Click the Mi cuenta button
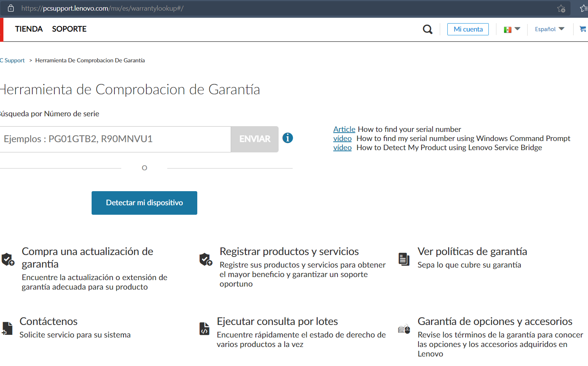 point(468,29)
